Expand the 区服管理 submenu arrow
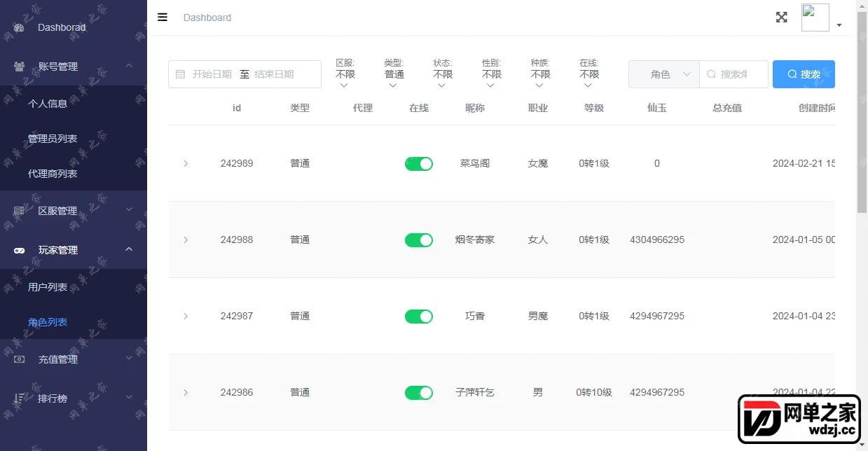Screen dimensions: 868x451 click(129, 210)
